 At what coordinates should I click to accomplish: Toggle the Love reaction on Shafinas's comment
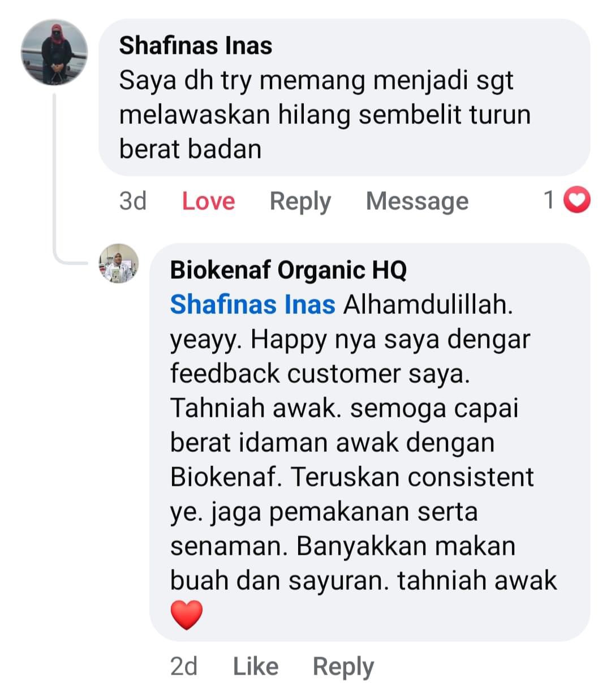click(x=208, y=201)
